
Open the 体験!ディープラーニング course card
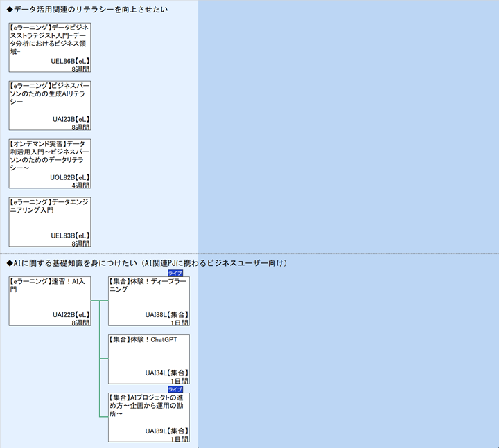point(149,301)
